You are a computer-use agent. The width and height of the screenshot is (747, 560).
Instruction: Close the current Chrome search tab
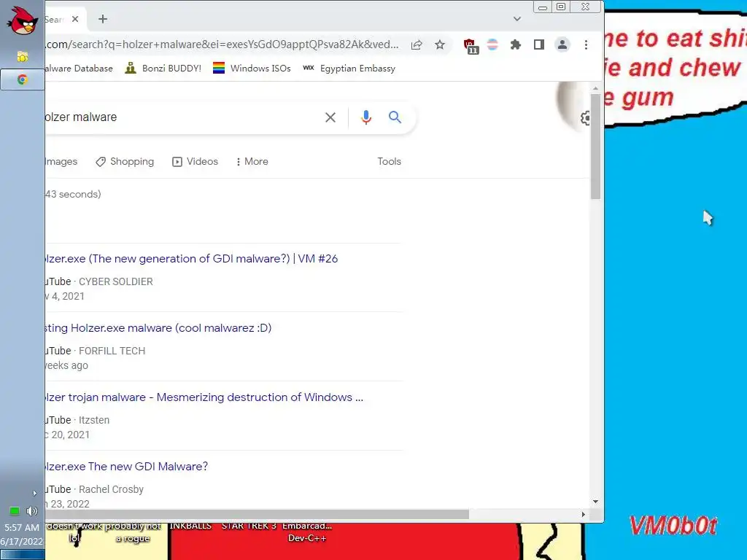tap(75, 19)
